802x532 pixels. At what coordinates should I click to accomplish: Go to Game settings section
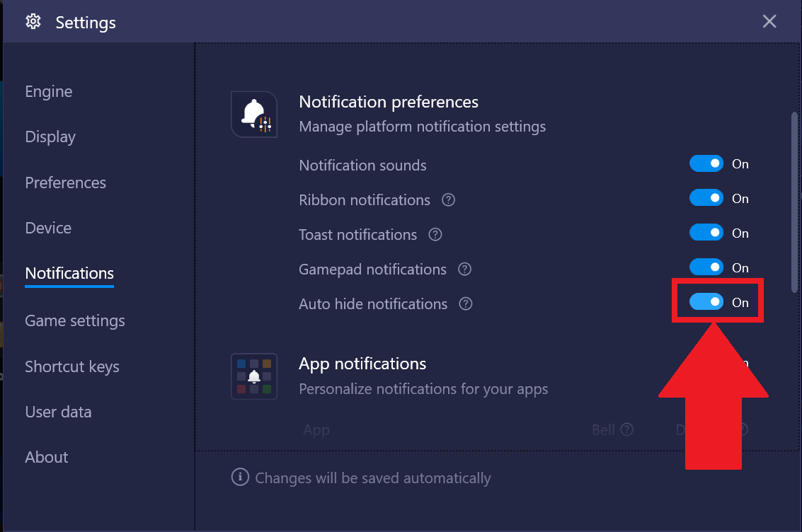pyautogui.click(x=74, y=321)
